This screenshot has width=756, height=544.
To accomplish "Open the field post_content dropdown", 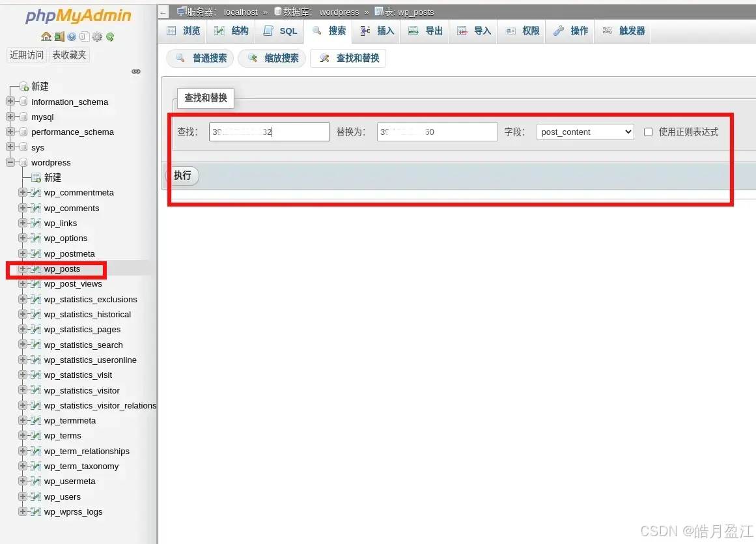I will click(585, 132).
